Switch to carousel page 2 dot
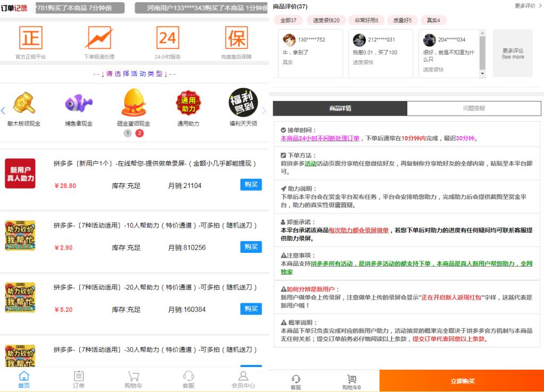This screenshot has height=392, width=544. [x=139, y=133]
